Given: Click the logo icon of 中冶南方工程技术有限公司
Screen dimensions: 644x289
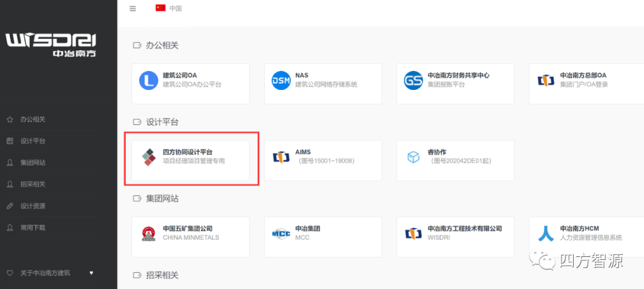Looking at the screenshot, I should tap(413, 234).
